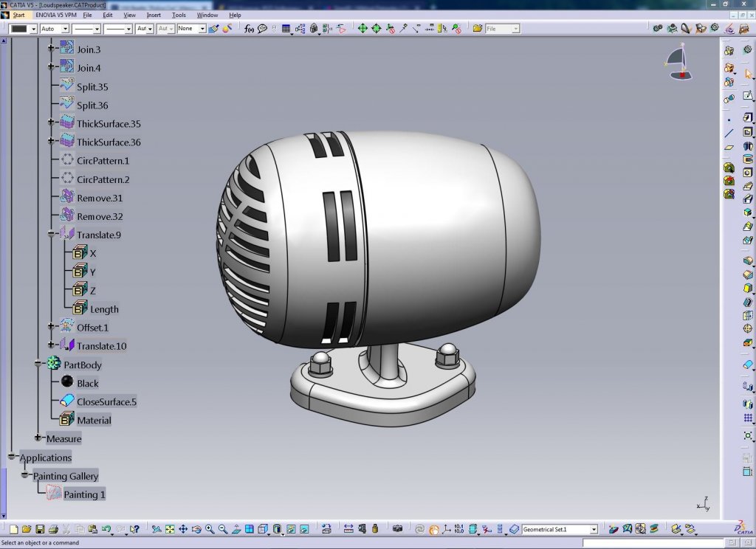Click the Capture camera icon
Image resolution: width=756 pixels, height=549 pixels.
[x=397, y=529]
